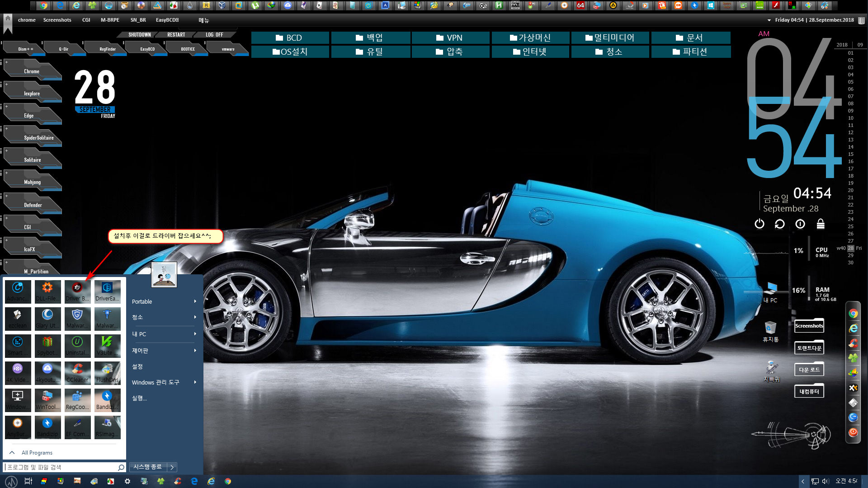Open Task View on the taskbar
868x488 pixels.
coord(28,481)
